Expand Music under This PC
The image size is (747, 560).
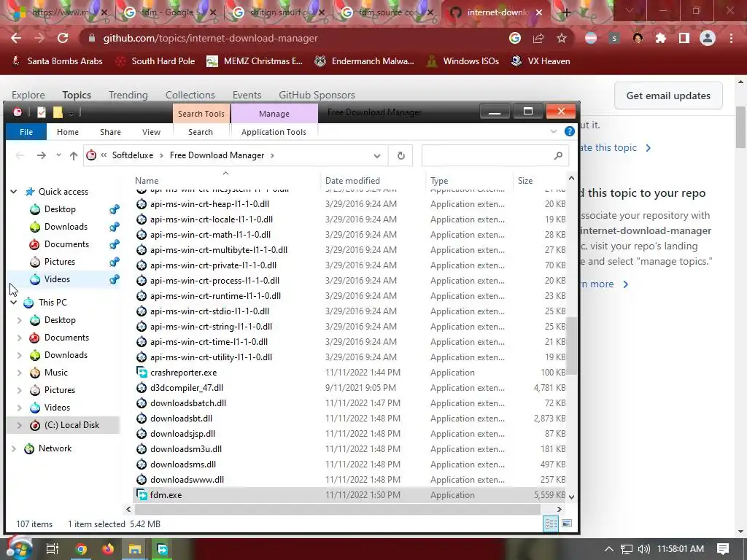click(20, 373)
